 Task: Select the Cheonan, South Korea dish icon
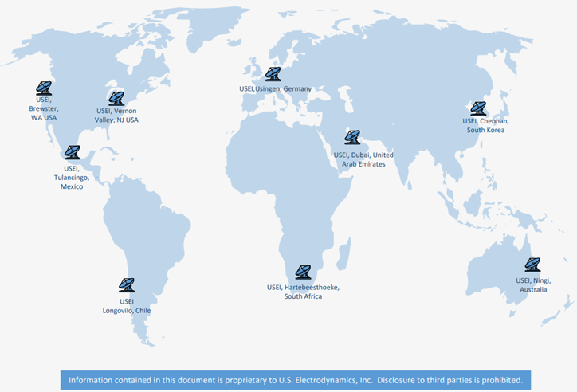[478, 108]
